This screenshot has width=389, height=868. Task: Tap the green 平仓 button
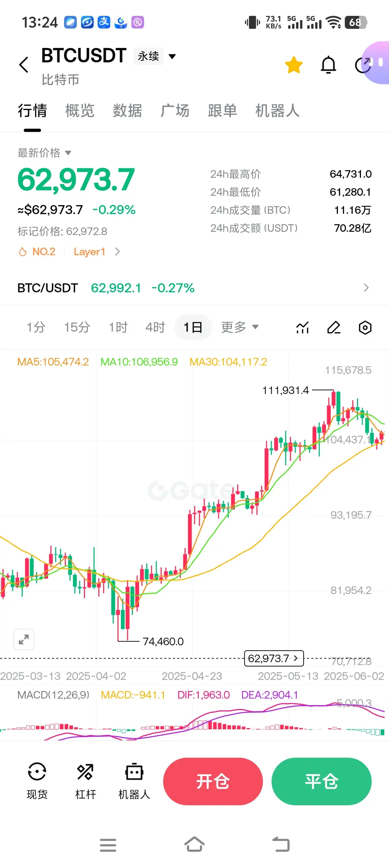coord(322,781)
